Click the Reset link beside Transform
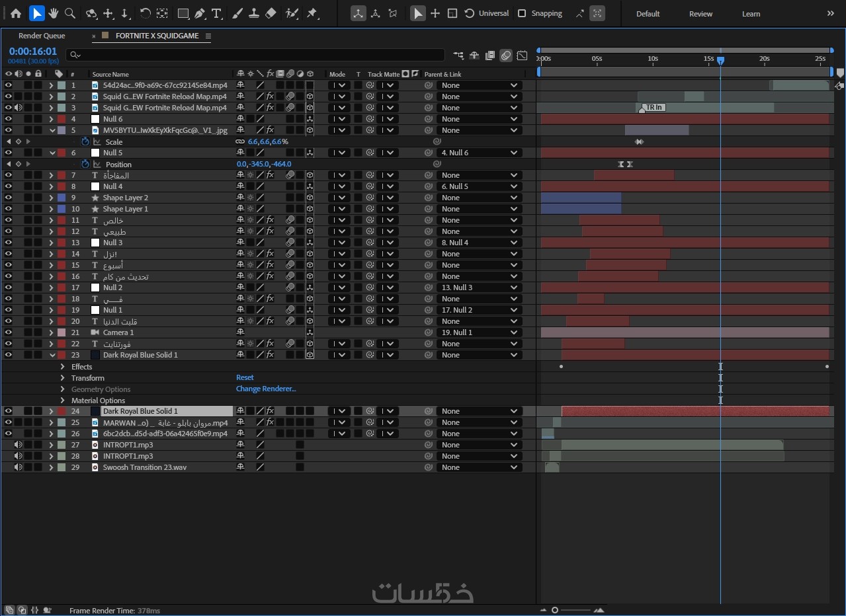846x616 pixels. coord(245,378)
